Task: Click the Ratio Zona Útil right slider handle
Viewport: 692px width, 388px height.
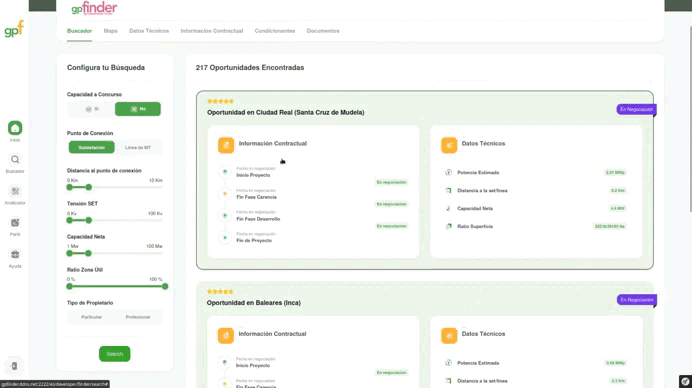Action: (165, 286)
